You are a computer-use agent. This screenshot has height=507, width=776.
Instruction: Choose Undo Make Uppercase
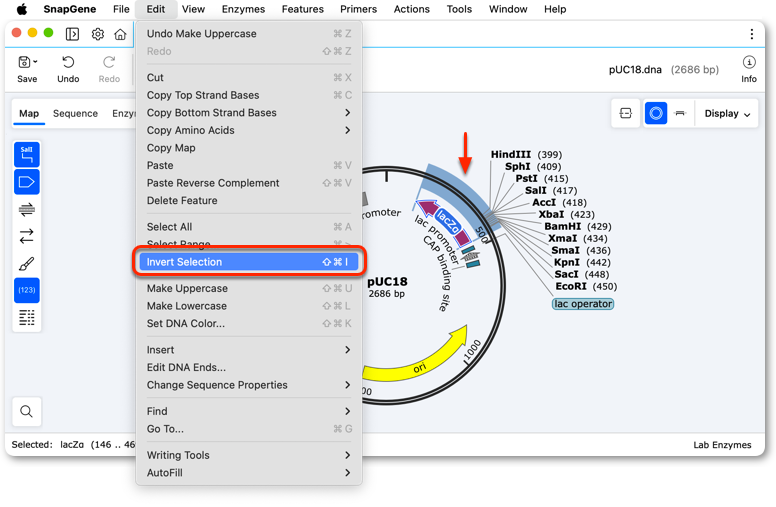tap(249, 34)
